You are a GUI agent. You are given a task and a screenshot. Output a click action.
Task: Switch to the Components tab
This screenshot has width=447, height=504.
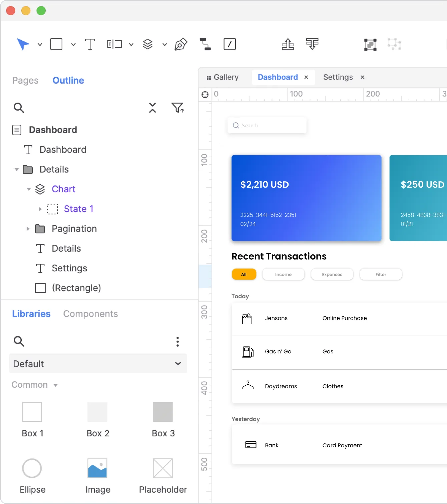90,314
